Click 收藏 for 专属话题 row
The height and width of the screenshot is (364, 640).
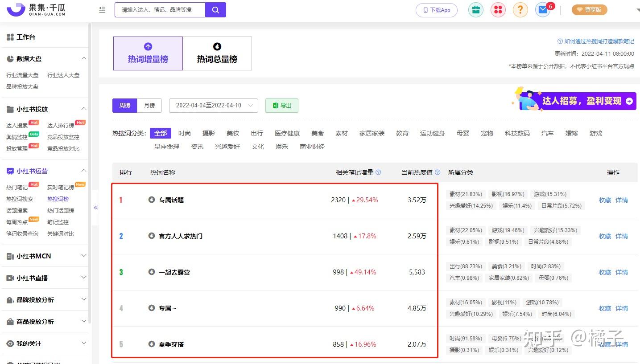605,200
